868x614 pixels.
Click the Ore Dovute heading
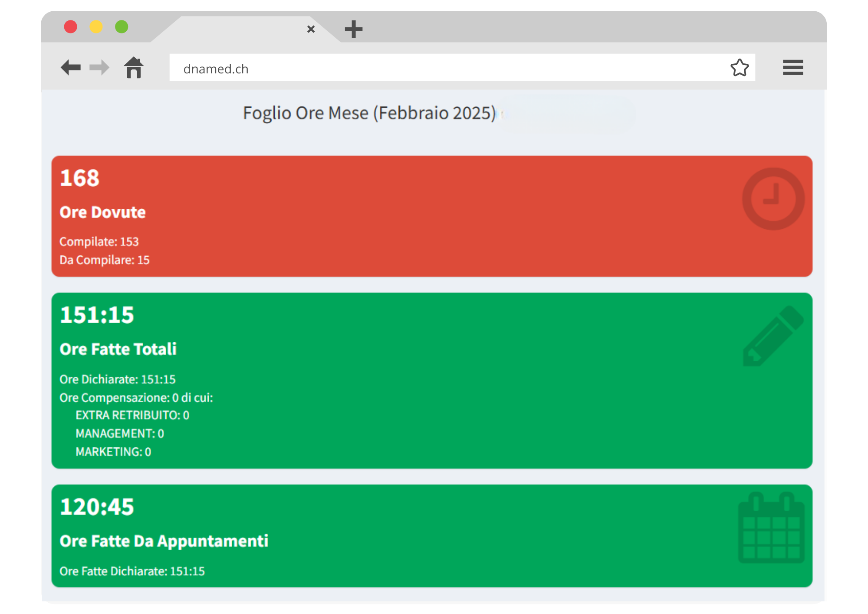coord(102,212)
